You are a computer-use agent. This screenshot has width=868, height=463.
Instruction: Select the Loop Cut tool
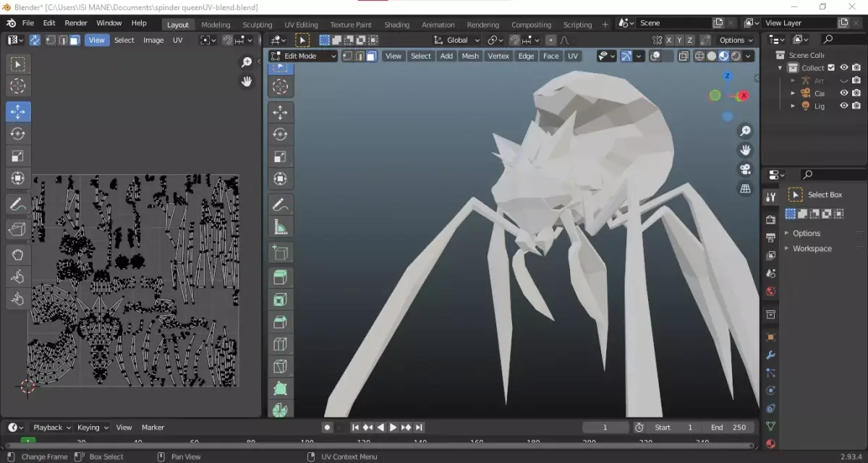click(x=280, y=344)
